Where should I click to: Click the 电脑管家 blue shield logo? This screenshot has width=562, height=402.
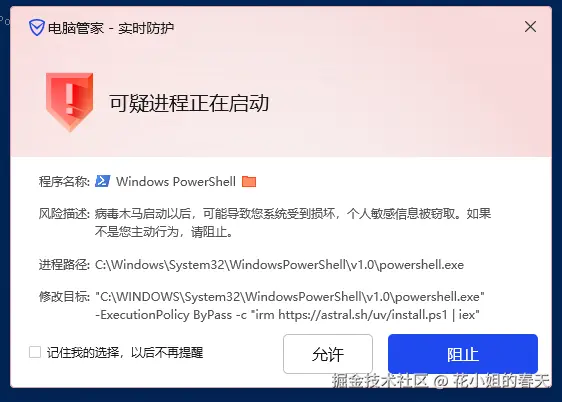[37, 28]
